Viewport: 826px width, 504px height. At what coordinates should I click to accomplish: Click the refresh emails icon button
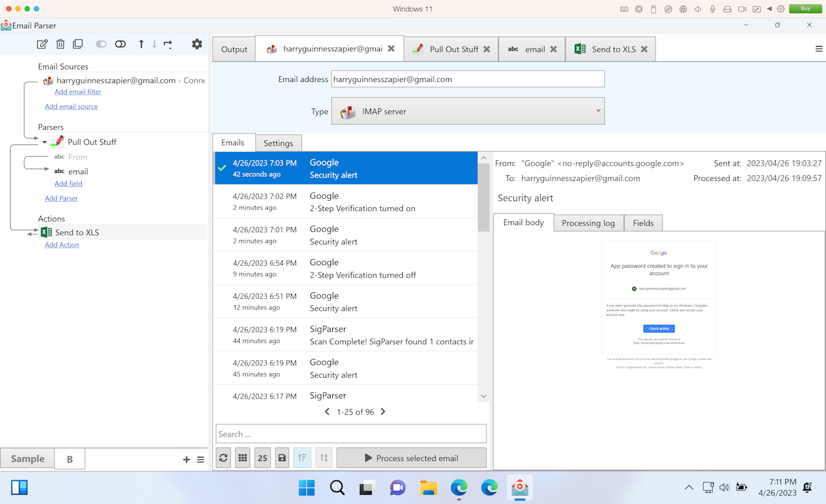(x=223, y=458)
